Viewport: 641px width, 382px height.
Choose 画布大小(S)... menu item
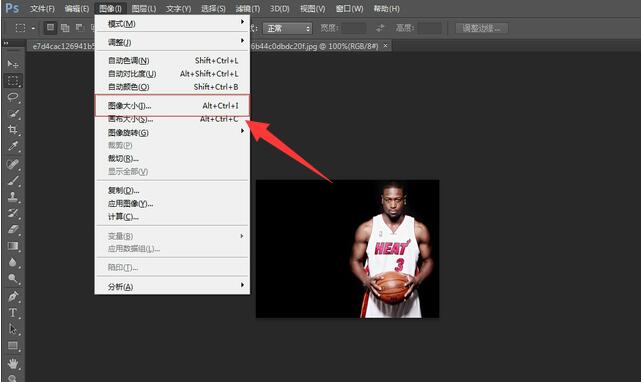click(172, 119)
